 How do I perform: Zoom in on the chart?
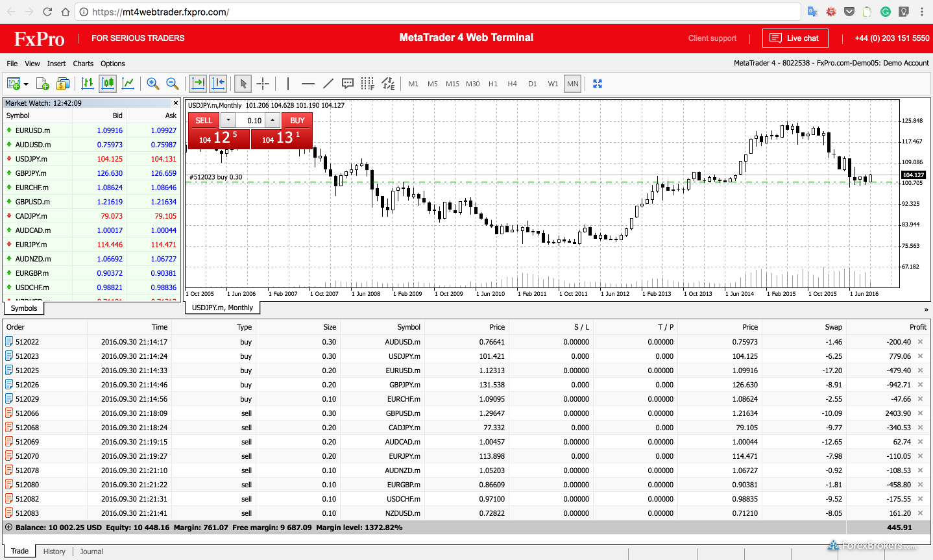(152, 84)
